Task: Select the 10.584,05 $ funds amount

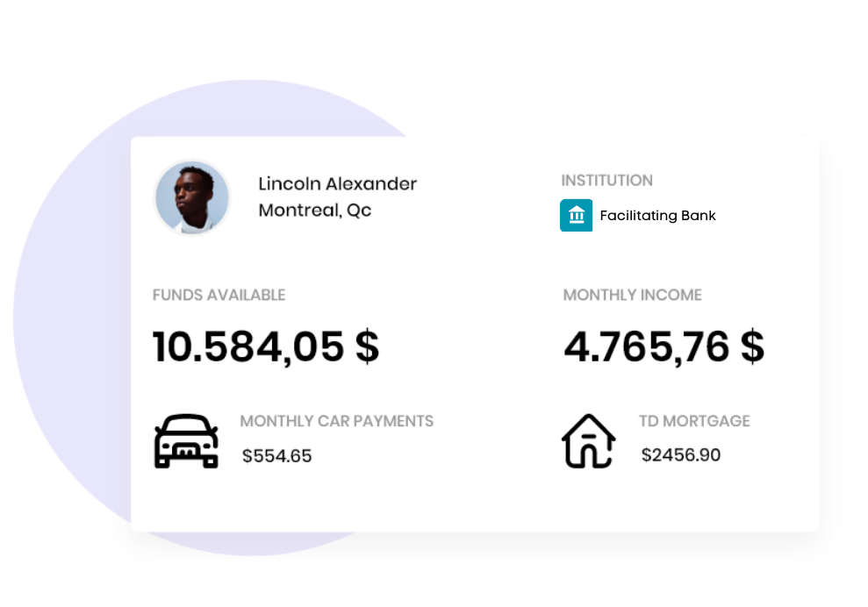Action: coord(266,347)
